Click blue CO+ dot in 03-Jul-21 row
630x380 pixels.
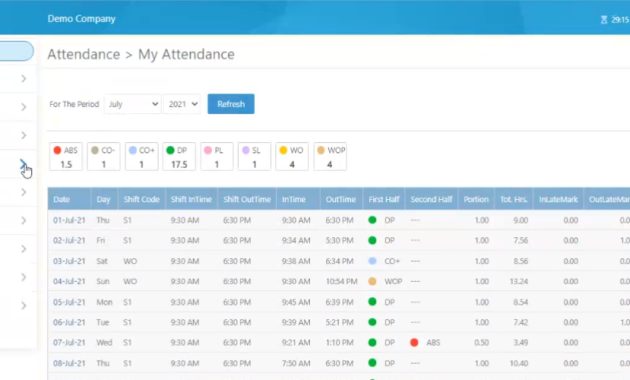(372, 261)
